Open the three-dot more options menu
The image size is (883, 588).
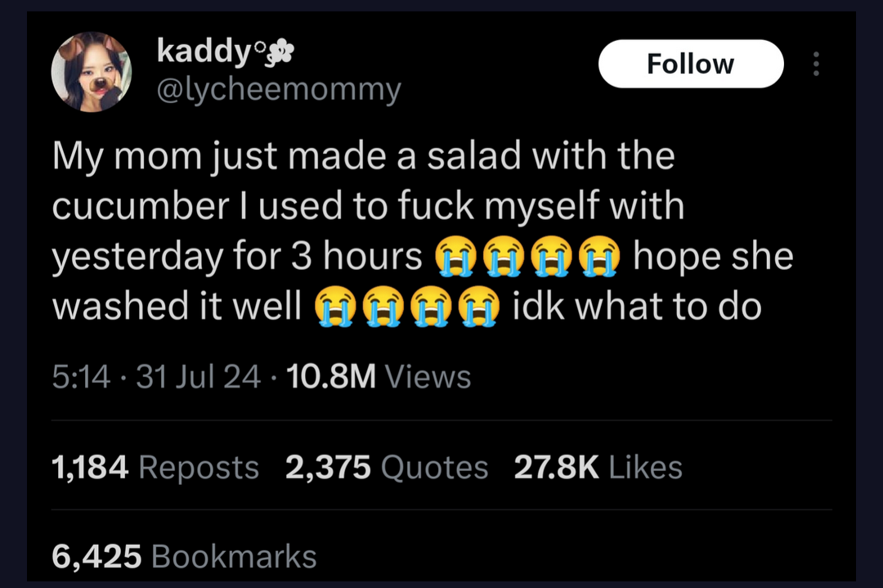(815, 64)
